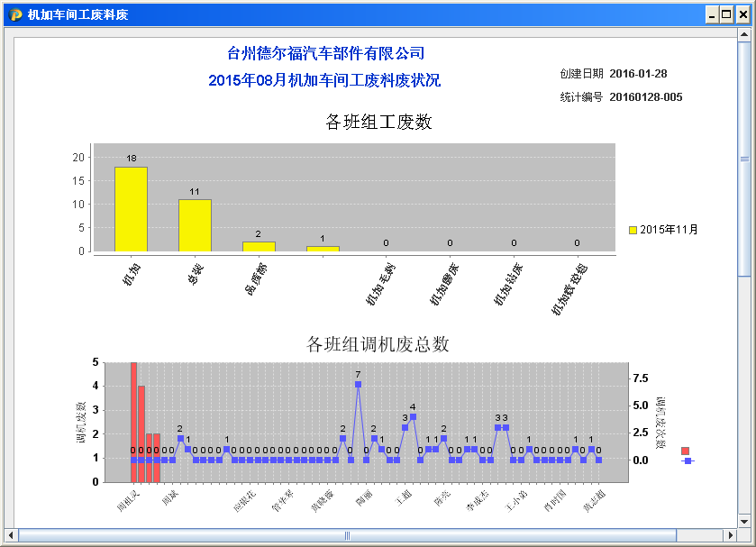
Task: Click the 周斌 axis label
Action: tap(170, 497)
